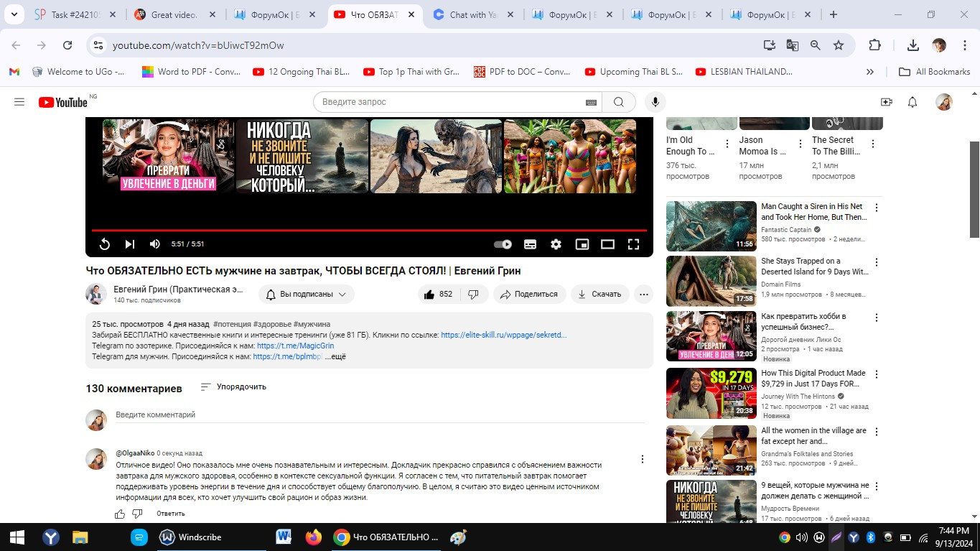Viewport: 980px width, 551px height.
Task: Expand the description with ...ещё
Action: [335, 356]
